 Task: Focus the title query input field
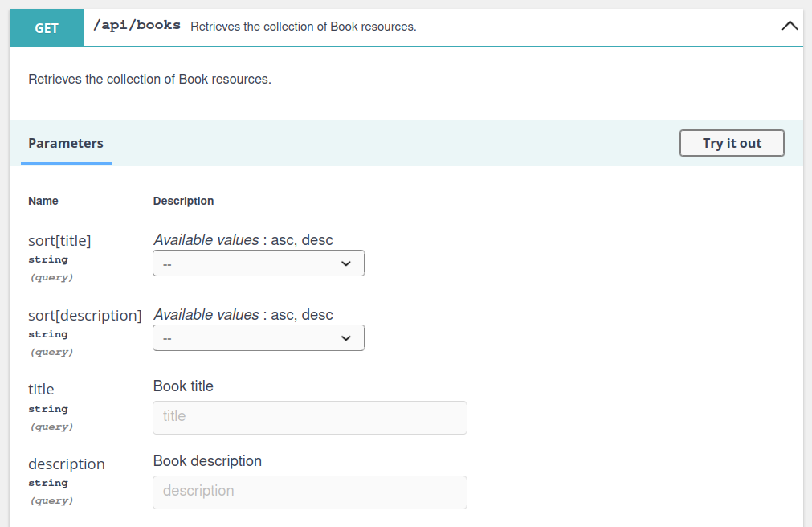309,417
